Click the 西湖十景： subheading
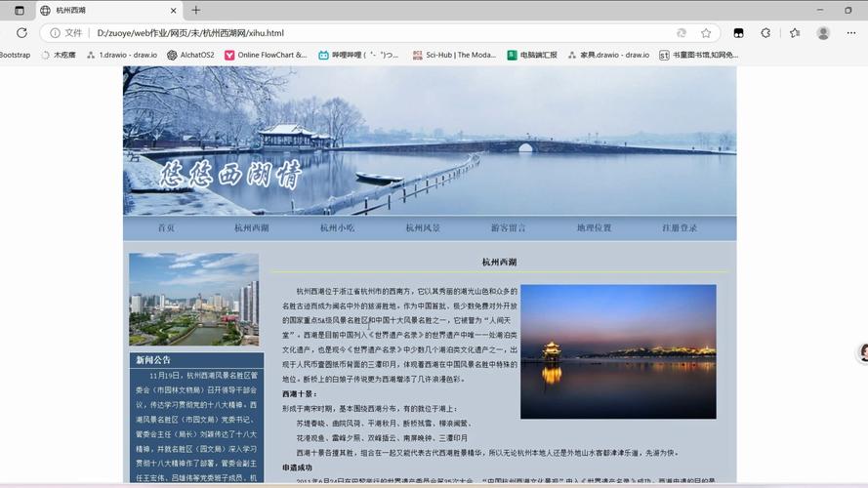Image resolution: width=868 pixels, height=488 pixels. [300, 394]
